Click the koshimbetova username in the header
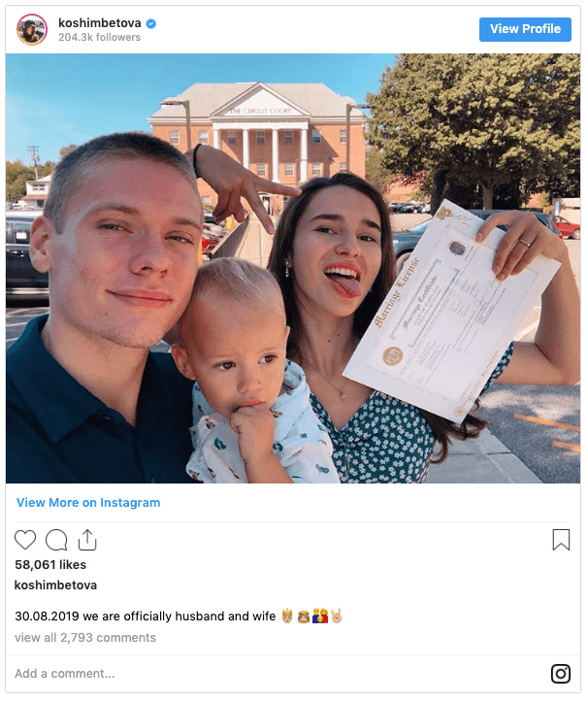588x701 pixels. (x=100, y=22)
